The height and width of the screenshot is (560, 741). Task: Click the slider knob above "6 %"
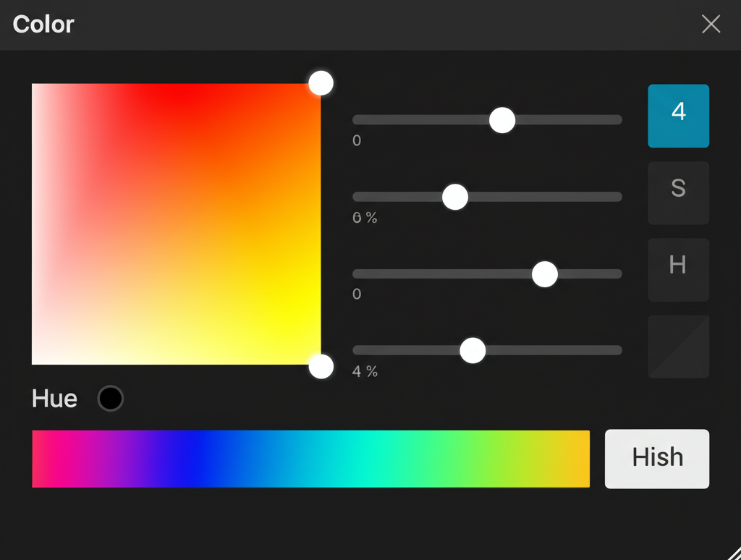455,197
